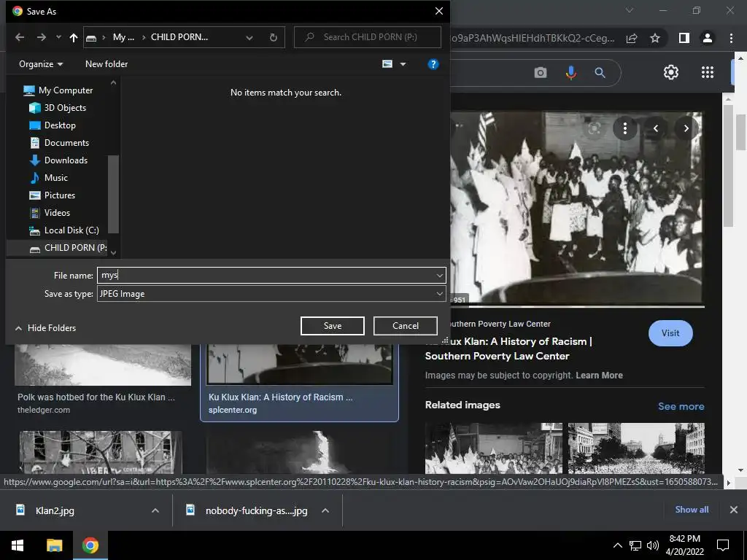This screenshot has height=560, width=747.
Task: Click Show all downloads
Action: tap(692, 510)
